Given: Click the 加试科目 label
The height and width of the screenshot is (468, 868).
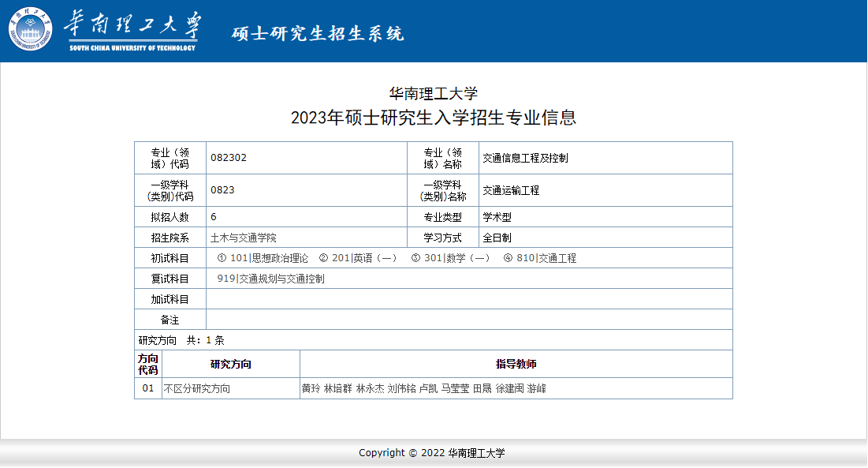Looking at the screenshot, I should (x=170, y=299).
